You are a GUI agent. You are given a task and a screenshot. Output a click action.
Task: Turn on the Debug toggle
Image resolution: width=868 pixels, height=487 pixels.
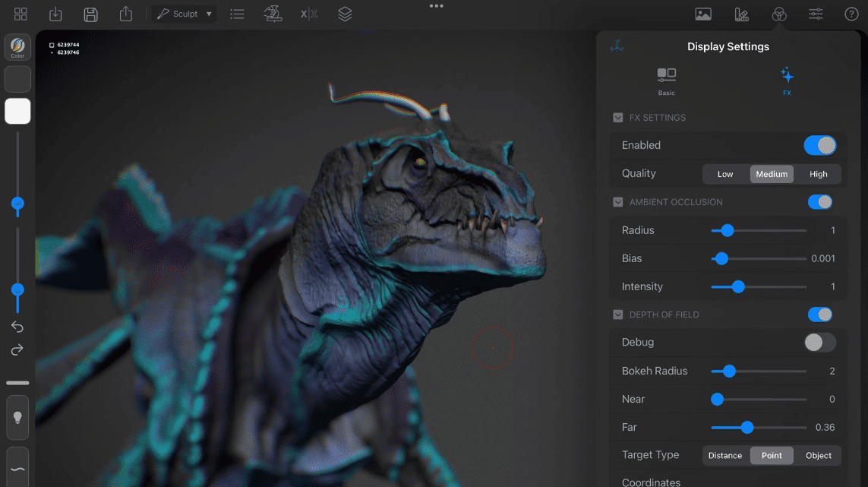[819, 343]
